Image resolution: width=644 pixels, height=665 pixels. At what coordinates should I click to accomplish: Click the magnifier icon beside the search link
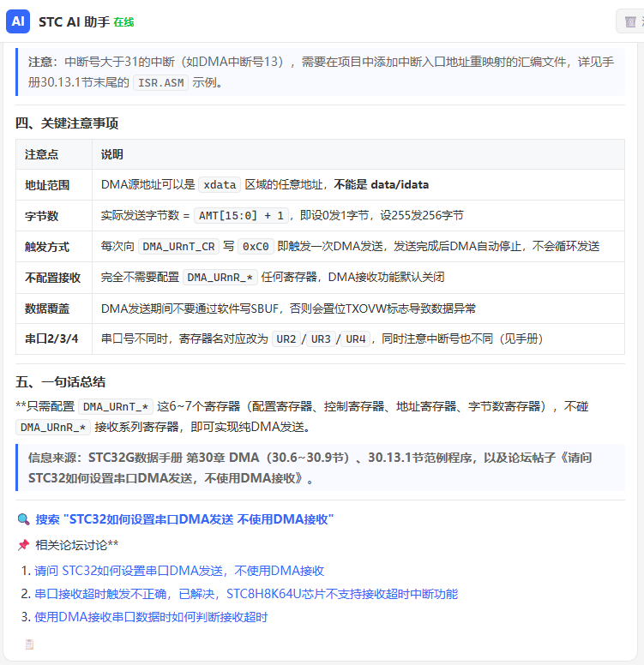pyautogui.click(x=23, y=519)
